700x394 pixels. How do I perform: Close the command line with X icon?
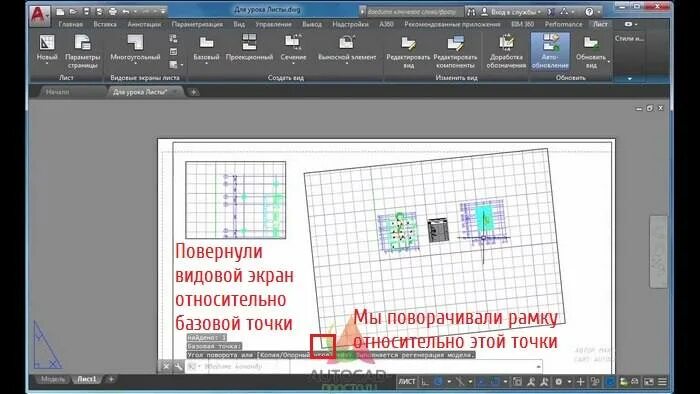pos(166,366)
